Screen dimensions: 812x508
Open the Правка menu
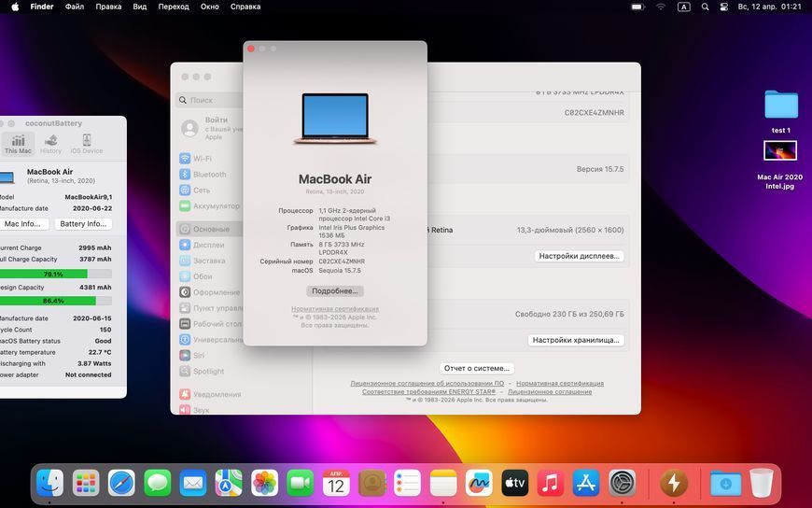[109, 7]
